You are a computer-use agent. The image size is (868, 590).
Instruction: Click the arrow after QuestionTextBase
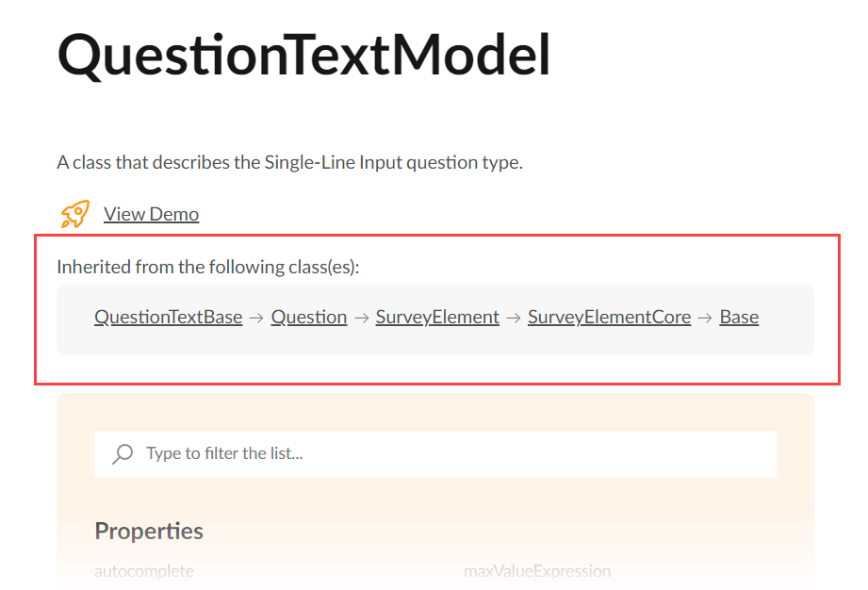(256, 318)
